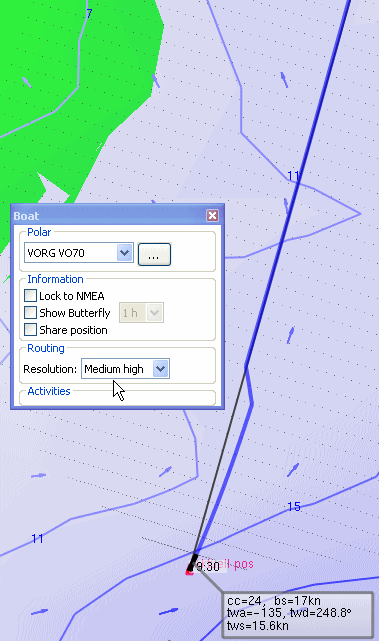The width and height of the screenshot is (379, 641).
Task: Select the Medium high resolution field
Action: coord(125,369)
